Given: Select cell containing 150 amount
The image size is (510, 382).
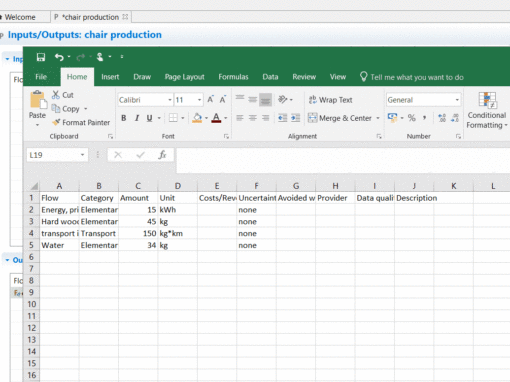Looking at the screenshot, I should coord(138,233).
